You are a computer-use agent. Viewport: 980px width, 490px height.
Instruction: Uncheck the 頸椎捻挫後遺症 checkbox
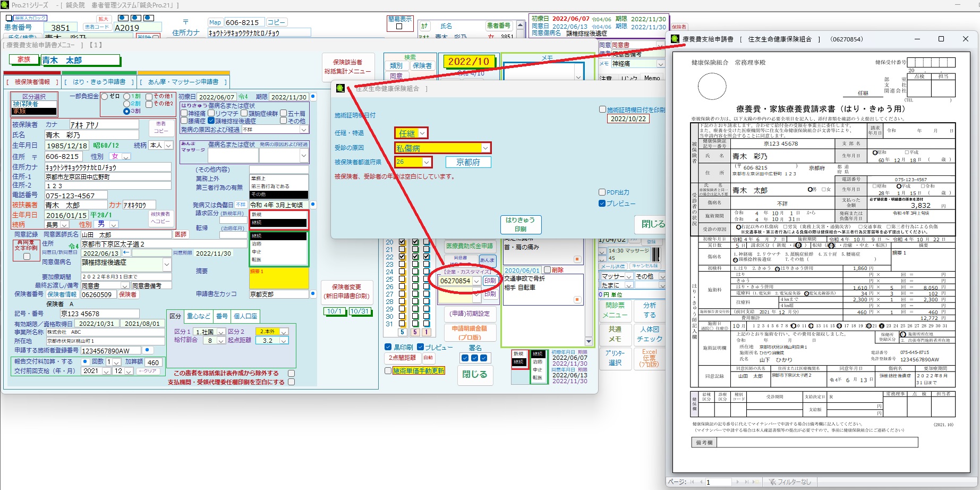click(211, 121)
